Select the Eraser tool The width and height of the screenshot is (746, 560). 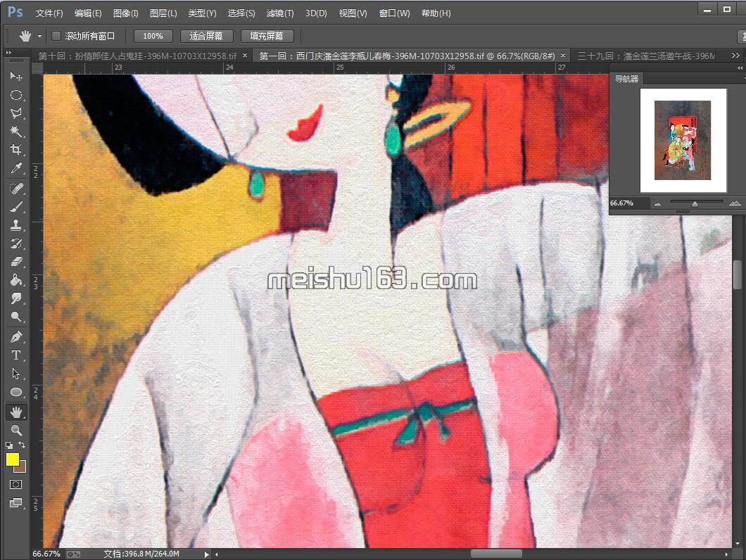15,261
